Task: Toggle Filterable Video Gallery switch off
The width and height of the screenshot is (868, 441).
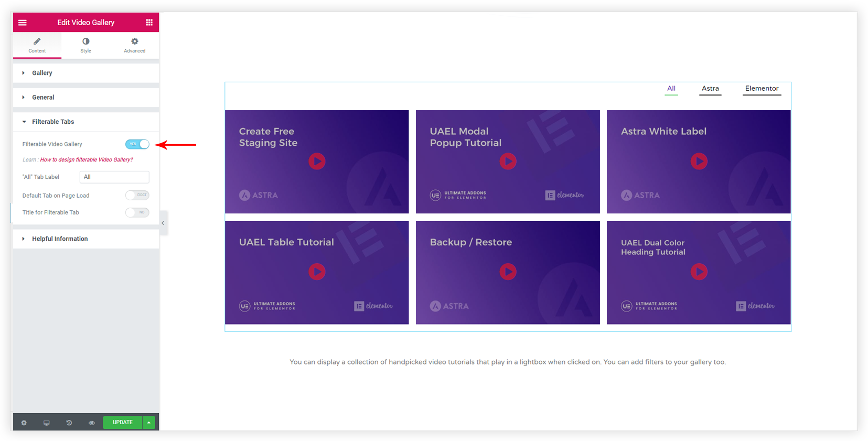Action: click(x=137, y=144)
